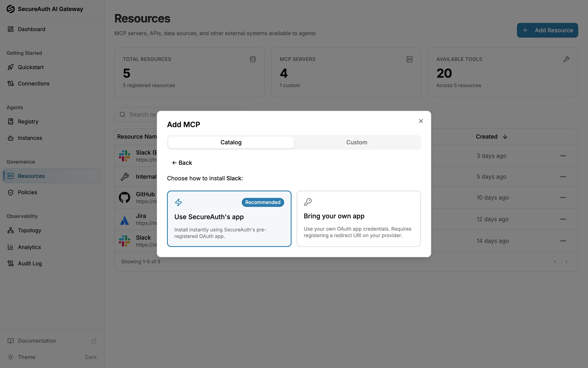The height and width of the screenshot is (368, 588).
Task: Toggle the Theme setting
Action: pyautogui.click(x=52, y=357)
